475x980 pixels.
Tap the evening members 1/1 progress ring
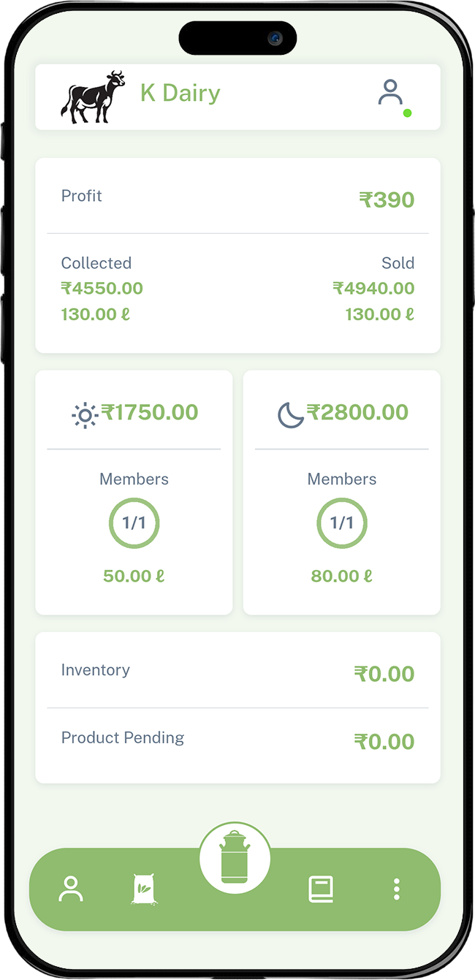click(x=341, y=523)
